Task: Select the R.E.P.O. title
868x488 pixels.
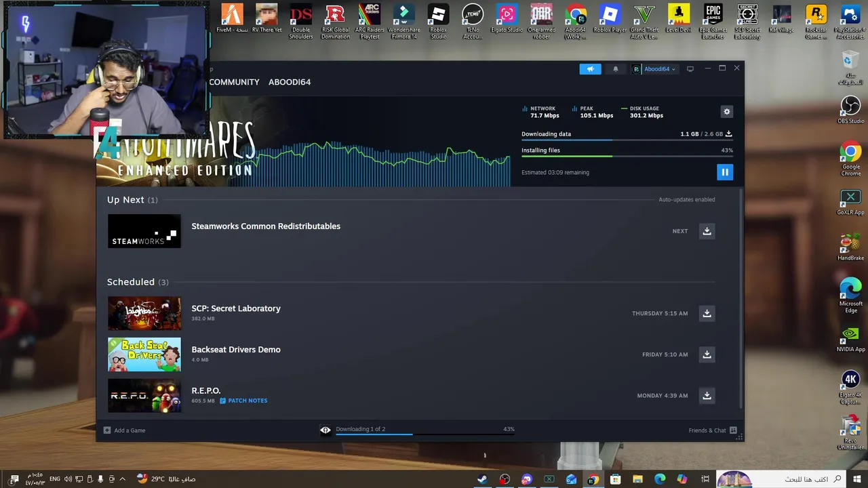Action: 206,390
